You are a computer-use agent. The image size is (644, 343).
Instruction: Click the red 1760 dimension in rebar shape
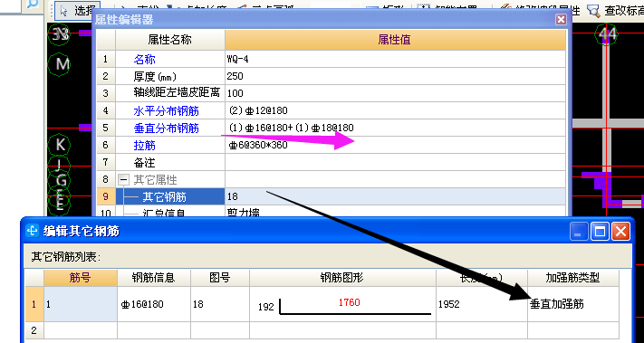(349, 303)
